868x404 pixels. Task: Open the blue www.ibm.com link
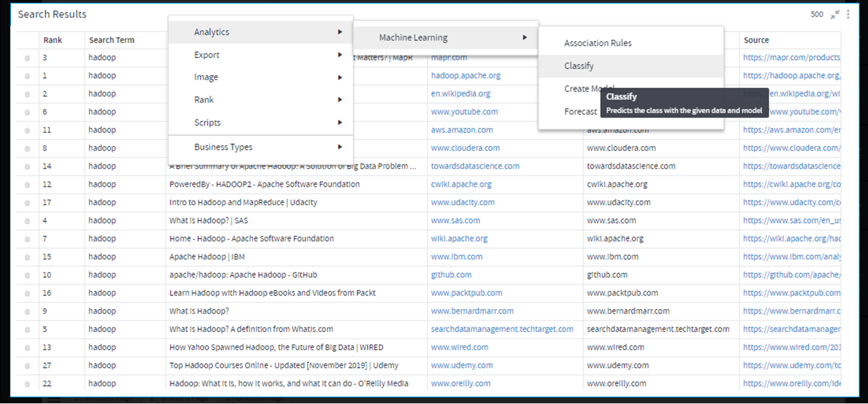tap(457, 257)
